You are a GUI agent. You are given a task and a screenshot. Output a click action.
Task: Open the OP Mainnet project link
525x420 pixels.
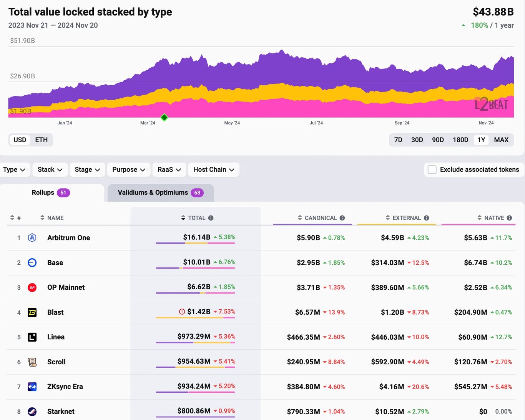pos(66,287)
